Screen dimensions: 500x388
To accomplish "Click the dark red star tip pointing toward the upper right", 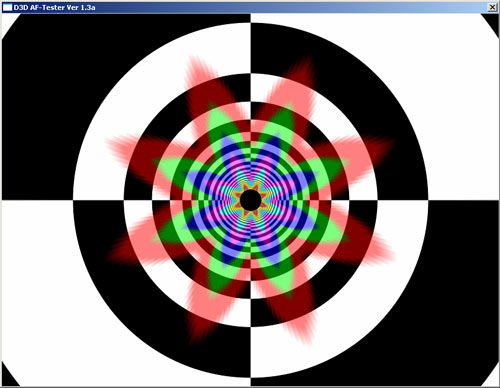I will [303, 72].
